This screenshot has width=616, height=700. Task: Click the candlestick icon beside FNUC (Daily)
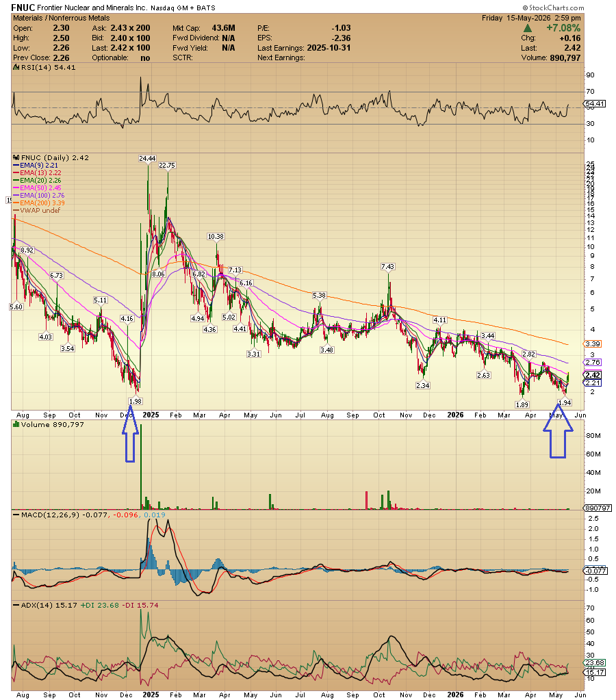(x=16, y=157)
